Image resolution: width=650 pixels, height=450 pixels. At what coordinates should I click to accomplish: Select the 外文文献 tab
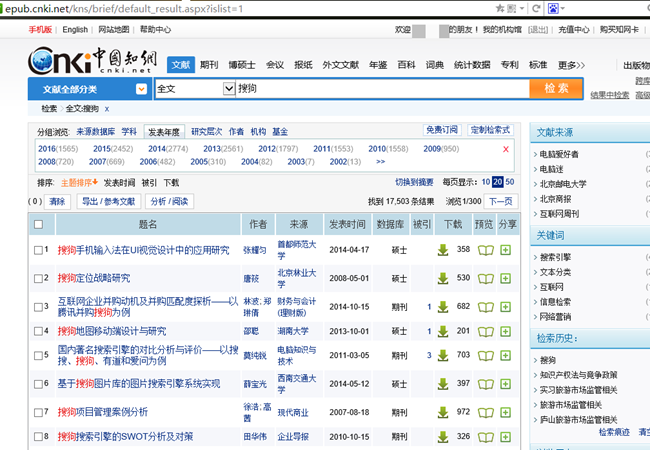(x=341, y=65)
